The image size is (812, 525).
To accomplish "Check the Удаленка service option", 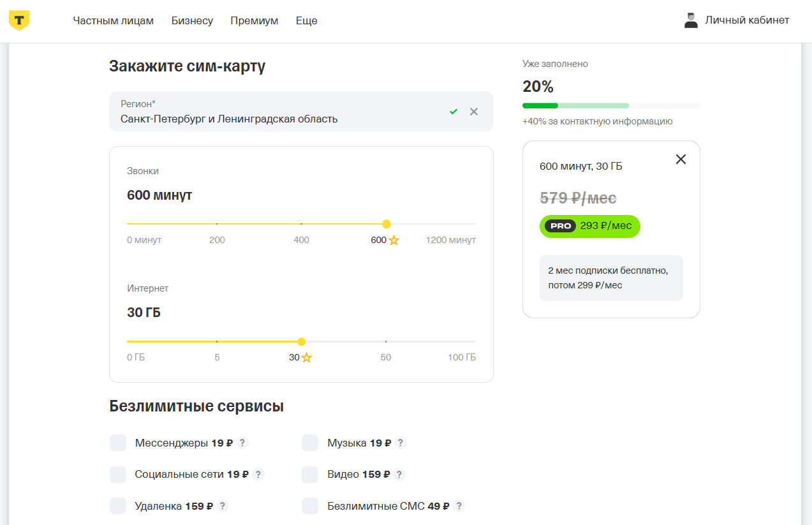I will [x=118, y=506].
